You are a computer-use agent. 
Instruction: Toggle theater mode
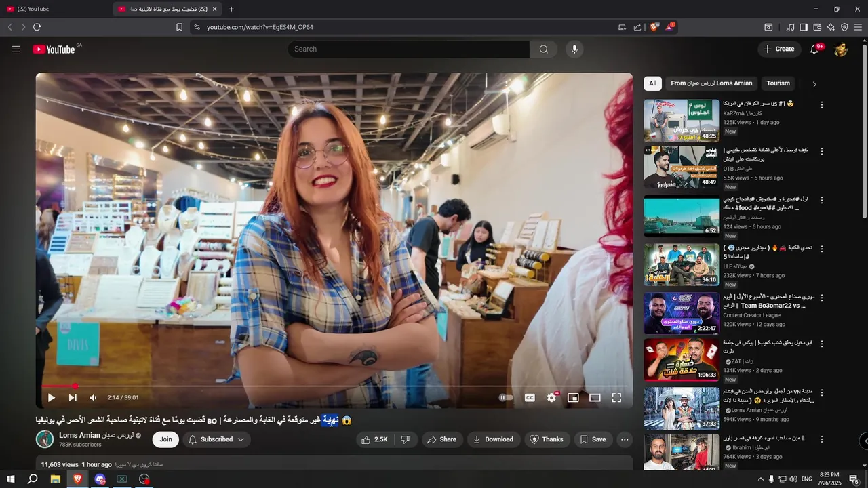coord(595,398)
